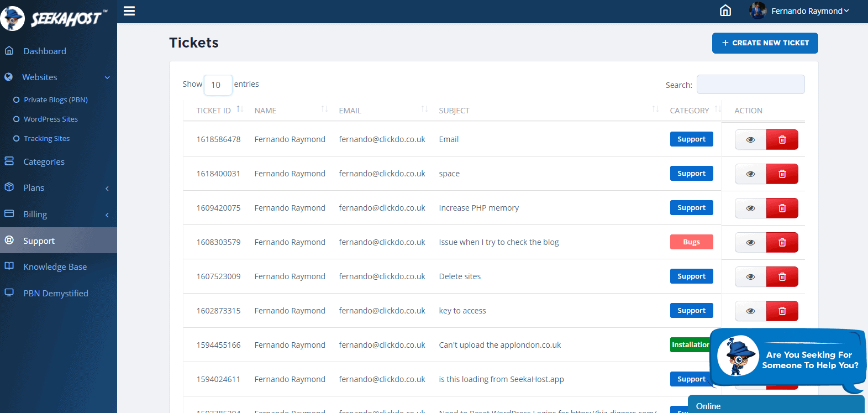Sort tickets by Ticket ID column arrows
Viewport: 868px width, 413px height.
[x=239, y=109]
